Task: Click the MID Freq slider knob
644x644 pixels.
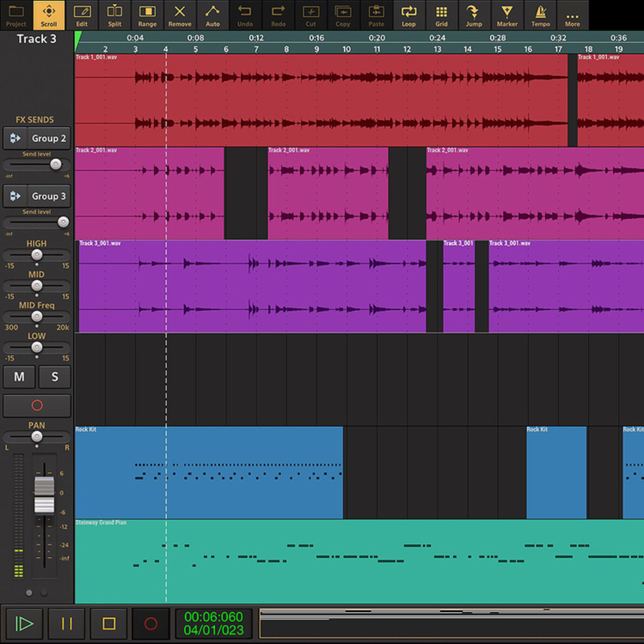Action: [x=37, y=316]
